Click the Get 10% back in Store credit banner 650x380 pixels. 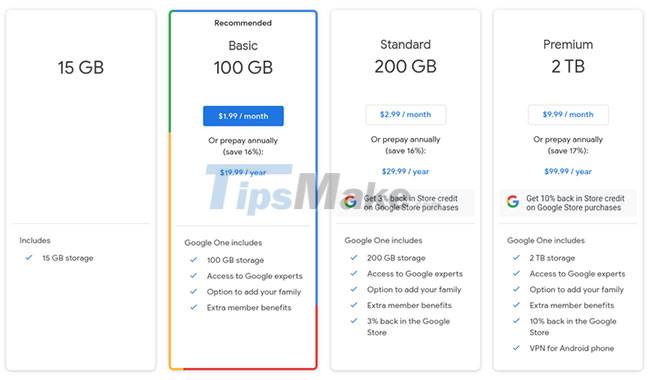pos(568,203)
